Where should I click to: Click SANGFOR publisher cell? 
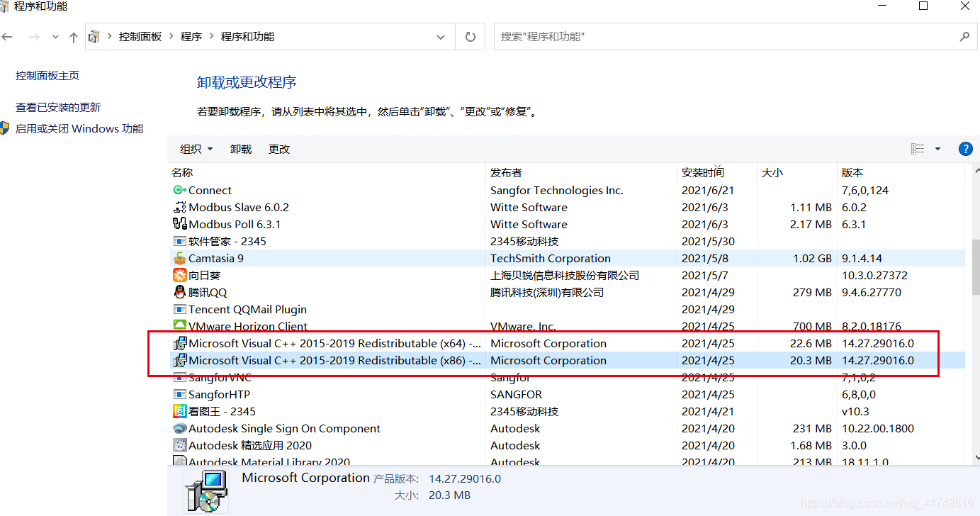pos(517,394)
